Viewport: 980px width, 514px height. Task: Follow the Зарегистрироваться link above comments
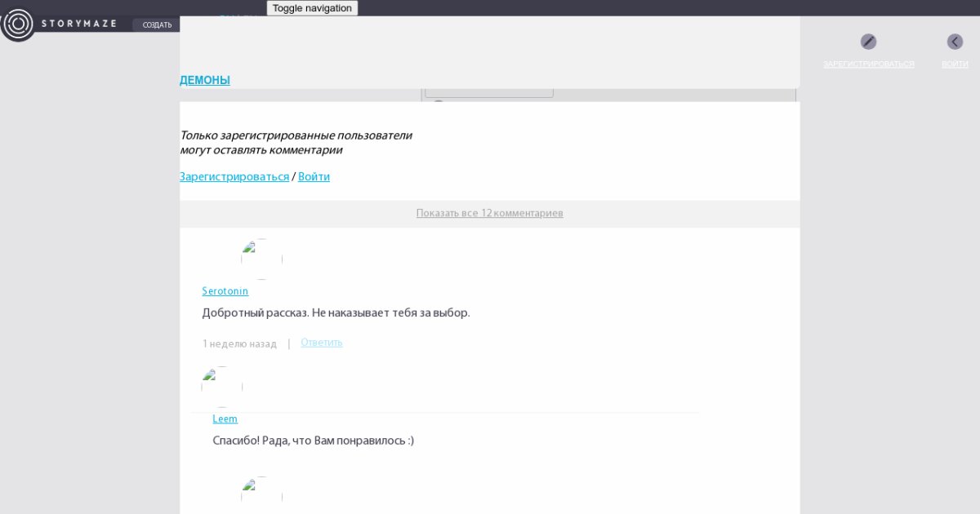(234, 176)
